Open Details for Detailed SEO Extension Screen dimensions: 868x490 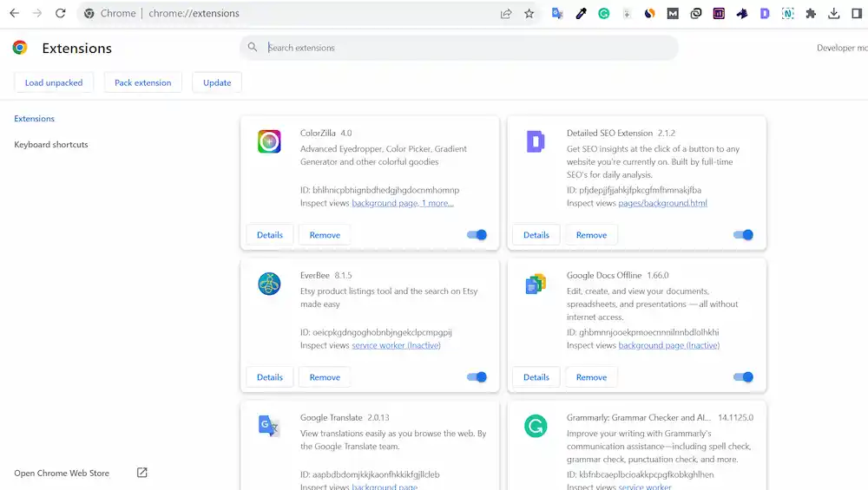[536, 235]
